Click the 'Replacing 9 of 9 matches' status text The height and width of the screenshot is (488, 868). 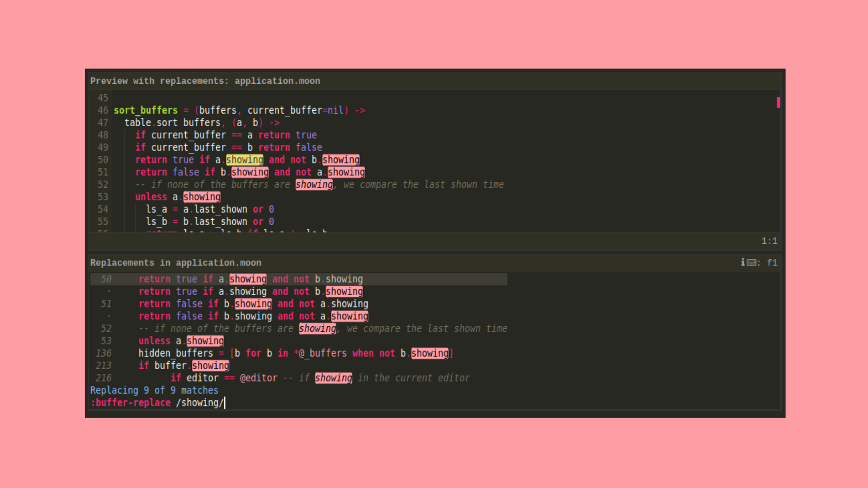[x=154, y=390]
